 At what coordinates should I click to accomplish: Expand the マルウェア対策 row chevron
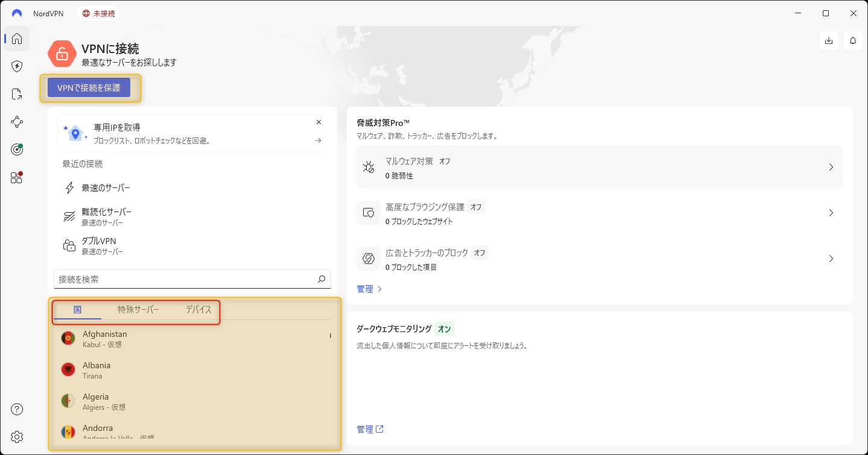831,167
